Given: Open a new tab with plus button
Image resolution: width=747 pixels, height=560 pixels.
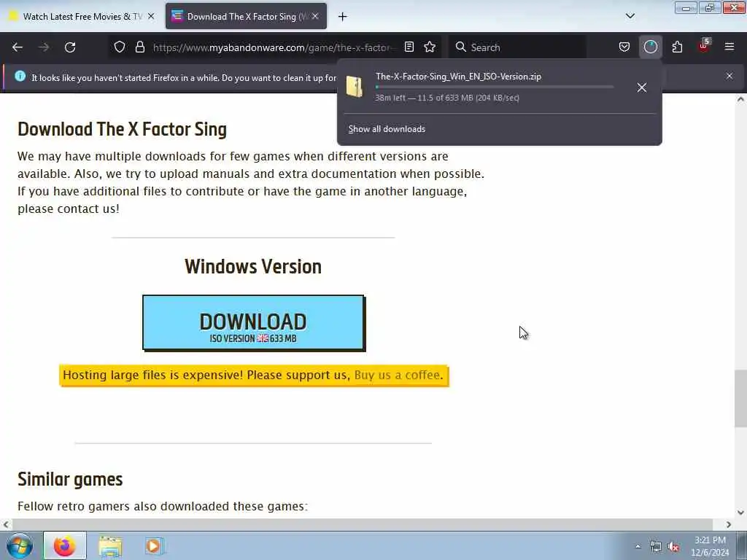Looking at the screenshot, I should 343,17.
